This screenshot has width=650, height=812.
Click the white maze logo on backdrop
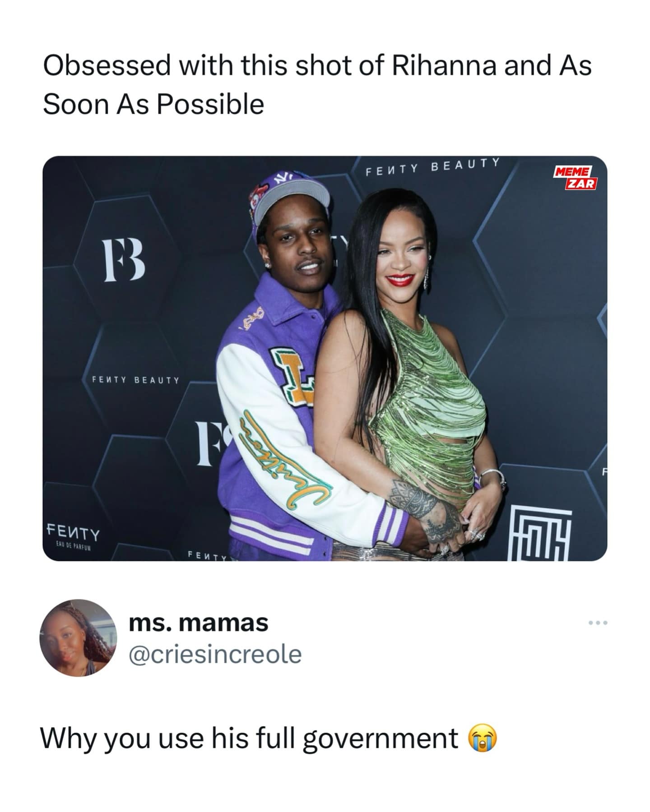[x=539, y=534]
